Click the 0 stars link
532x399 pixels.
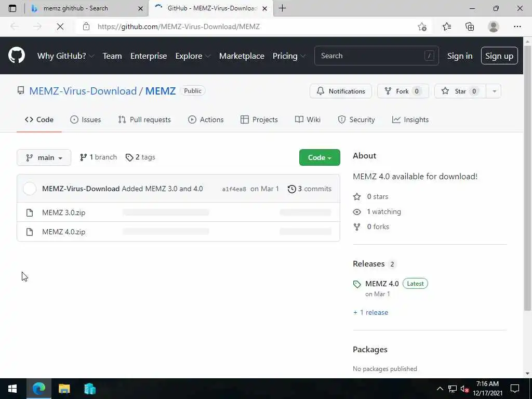[x=371, y=196]
